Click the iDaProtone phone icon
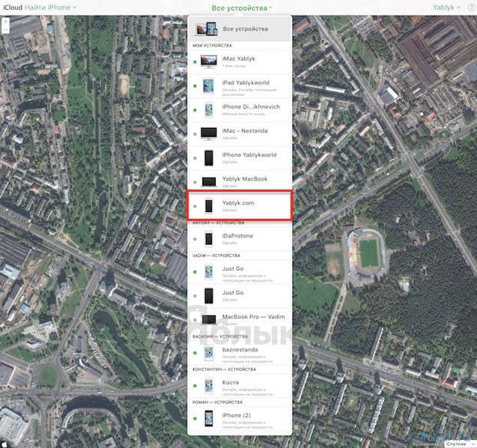Viewport: 477px width, 448px height. (x=209, y=239)
